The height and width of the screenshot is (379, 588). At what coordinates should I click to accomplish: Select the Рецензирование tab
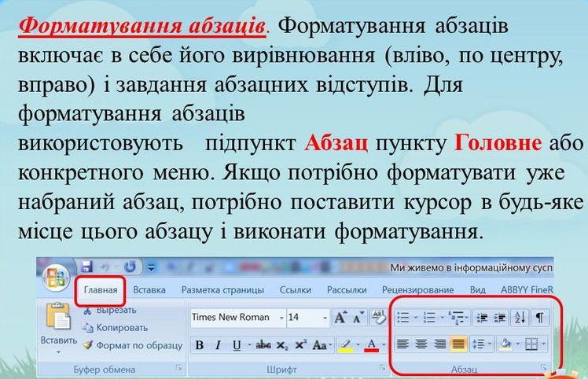click(417, 290)
